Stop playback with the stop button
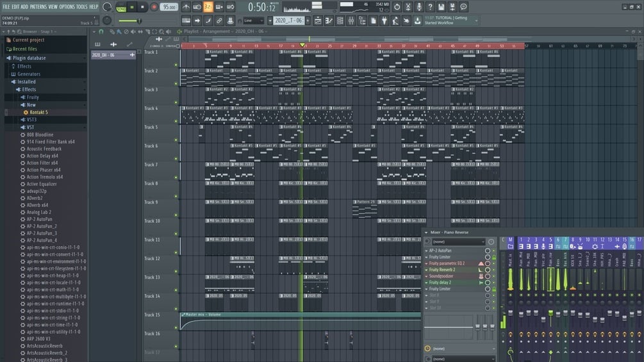 pos(142,7)
